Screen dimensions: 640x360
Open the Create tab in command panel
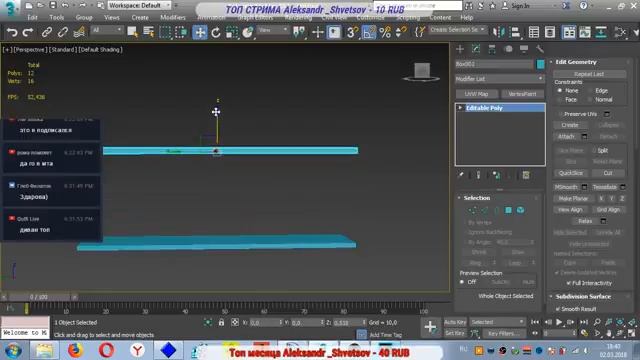460,49
